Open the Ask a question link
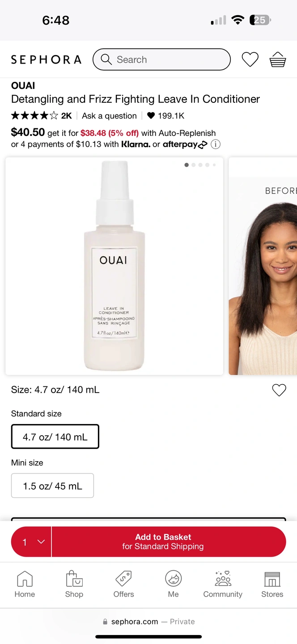Viewport: 297px width, 644px height. click(109, 116)
